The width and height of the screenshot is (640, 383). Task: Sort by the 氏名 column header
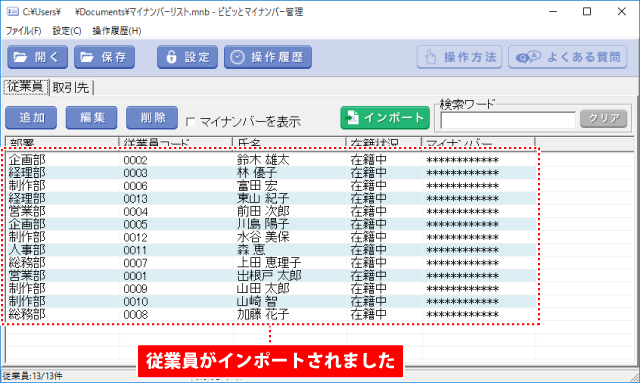pyautogui.click(x=289, y=143)
